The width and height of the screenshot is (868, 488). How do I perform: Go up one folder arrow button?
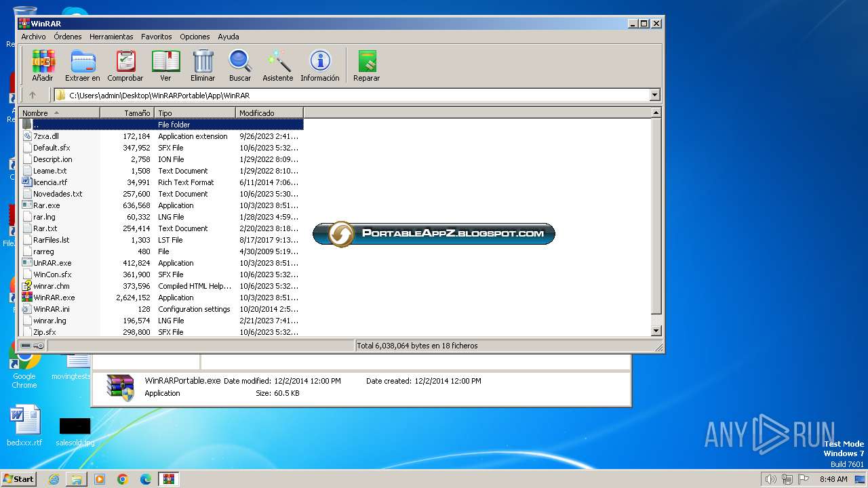point(32,96)
